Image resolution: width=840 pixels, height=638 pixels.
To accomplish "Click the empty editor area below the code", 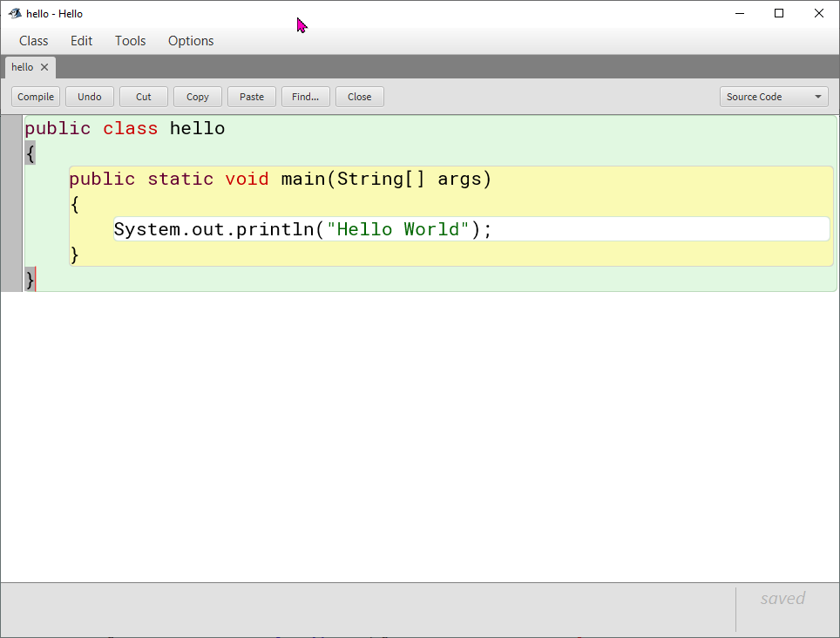I will pos(418,436).
